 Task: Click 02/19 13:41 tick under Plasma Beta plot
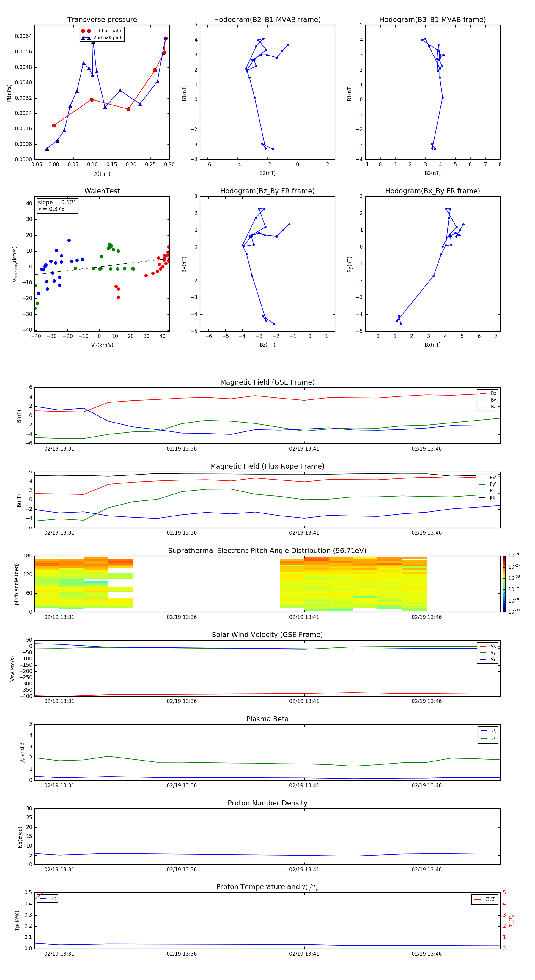pyautogui.click(x=304, y=785)
